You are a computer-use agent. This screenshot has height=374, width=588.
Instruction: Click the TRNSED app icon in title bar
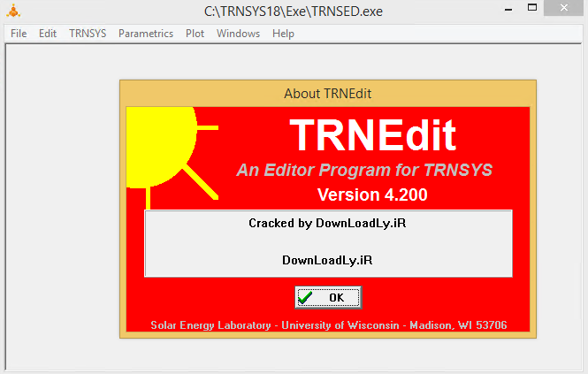pos(13,11)
